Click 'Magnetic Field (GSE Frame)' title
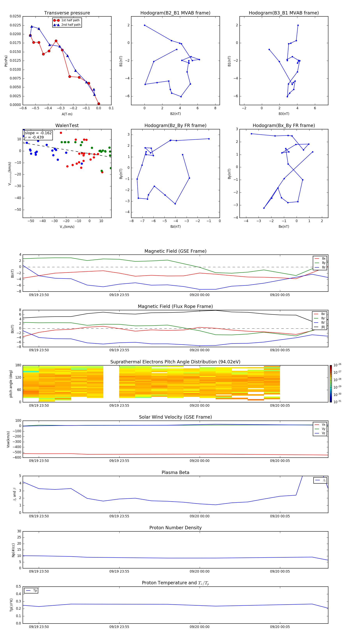The height and width of the screenshot is (644, 351). [x=175, y=251]
